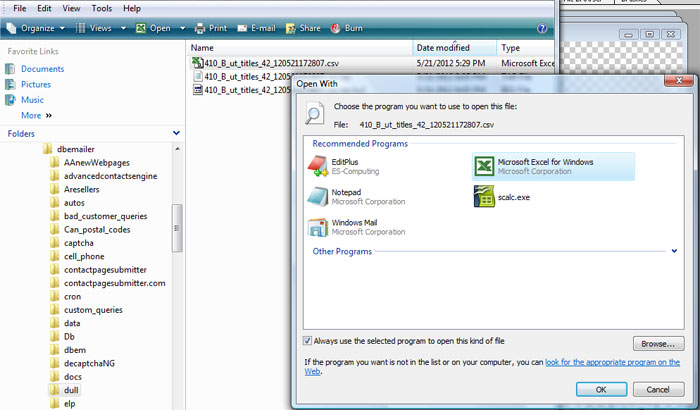The width and height of the screenshot is (700, 410).
Task: Select the dbem folder
Action: point(68,350)
